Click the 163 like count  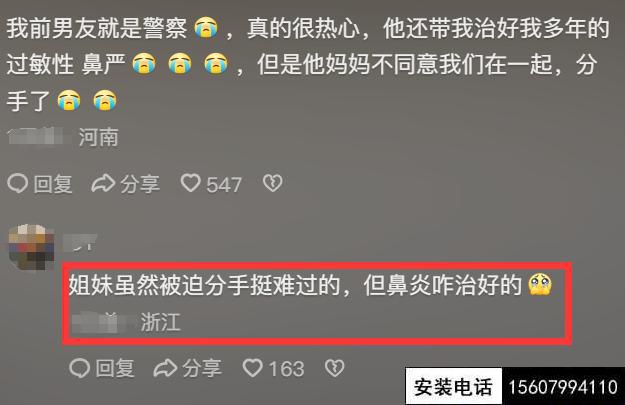click(x=287, y=369)
